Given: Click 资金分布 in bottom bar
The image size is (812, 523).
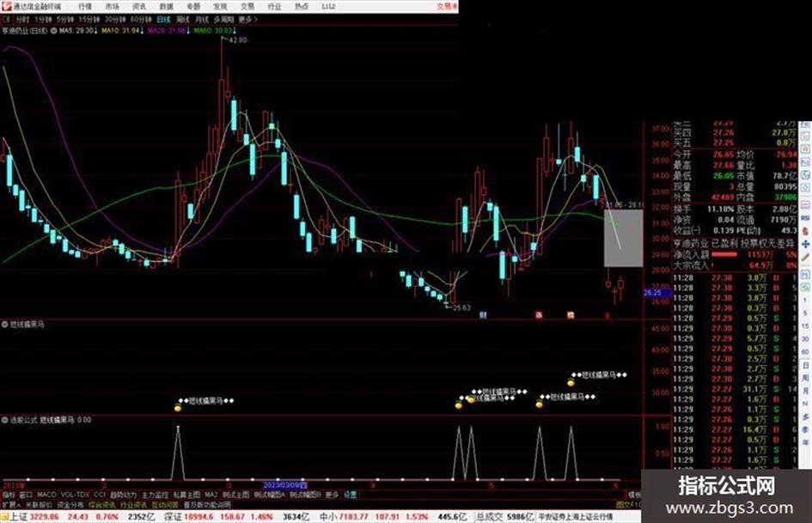Looking at the screenshot, I should pos(70,505).
